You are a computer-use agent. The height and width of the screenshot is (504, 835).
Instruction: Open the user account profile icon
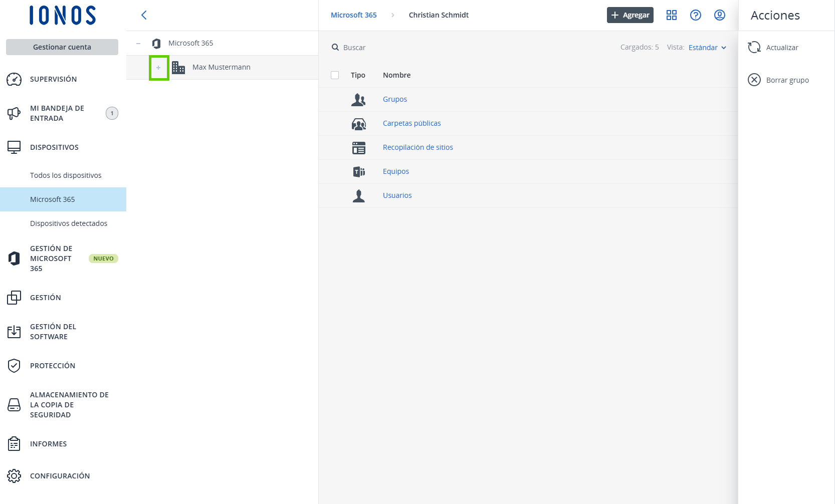pos(719,15)
